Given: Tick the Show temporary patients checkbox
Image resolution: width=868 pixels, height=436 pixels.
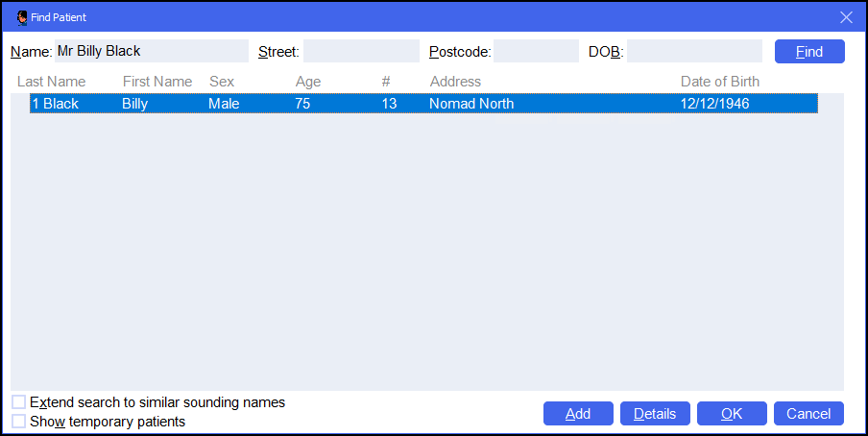Looking at the screenshot, I should point(19,421).
